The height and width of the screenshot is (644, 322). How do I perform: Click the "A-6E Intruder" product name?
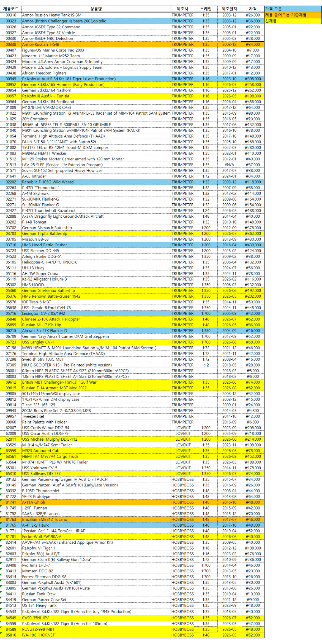coord(34,176)
